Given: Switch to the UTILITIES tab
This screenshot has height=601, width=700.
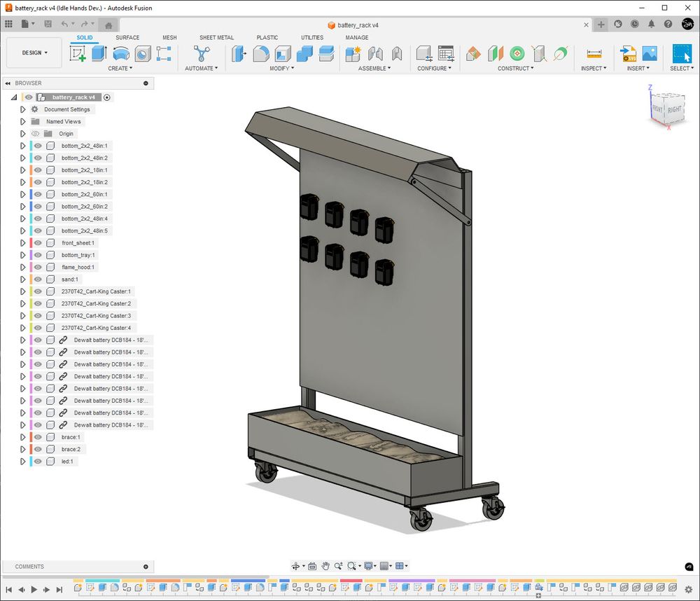Looking at the screenshot, I should [x=312, y=38].
